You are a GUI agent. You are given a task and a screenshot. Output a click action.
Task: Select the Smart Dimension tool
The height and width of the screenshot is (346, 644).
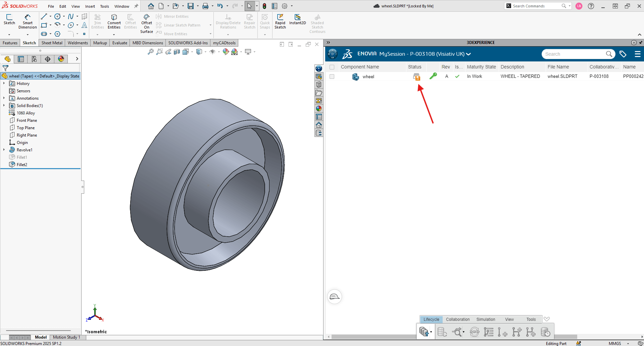(28, 22)
